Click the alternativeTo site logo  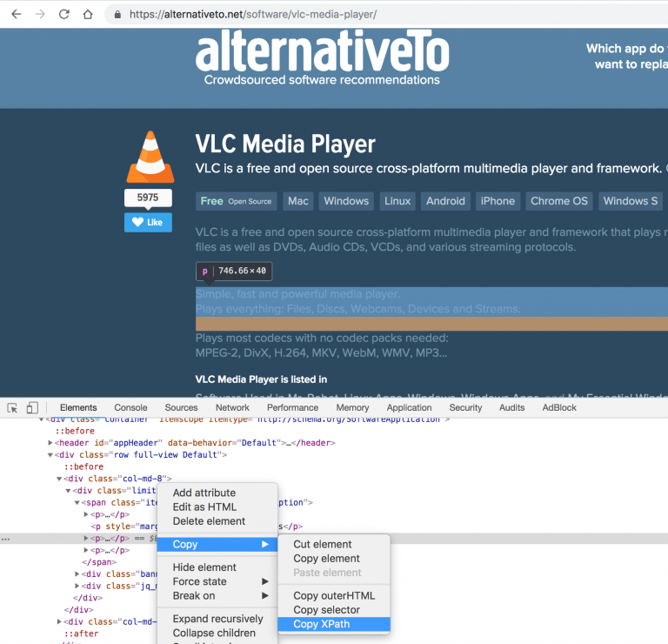322,57
